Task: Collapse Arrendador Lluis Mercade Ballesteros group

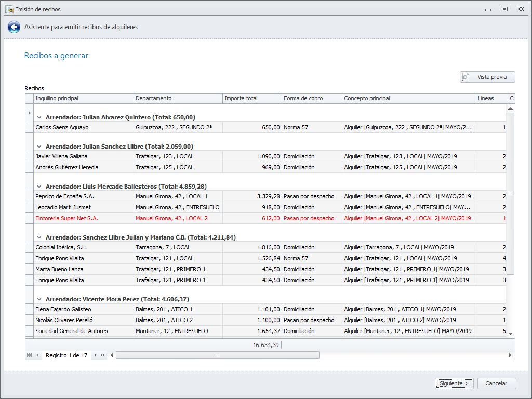Action: click(39, 187)
